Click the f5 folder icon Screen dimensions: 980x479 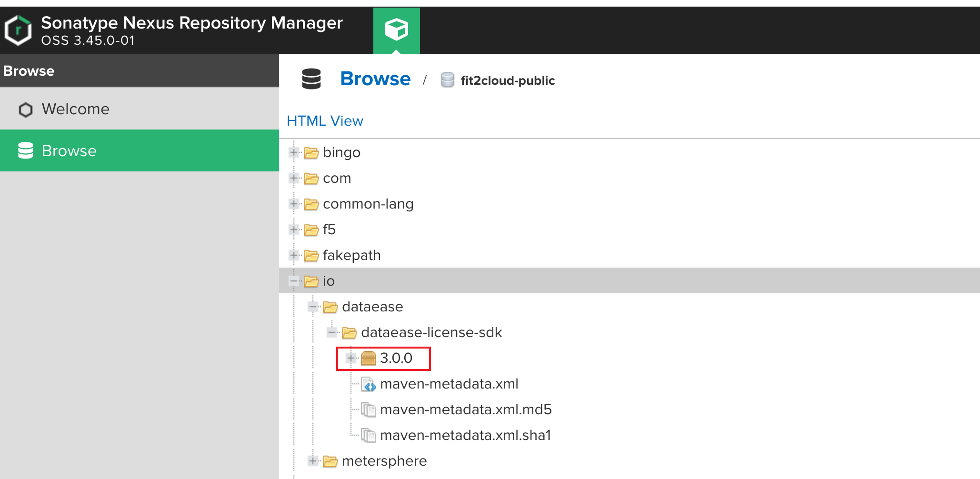(311, 230)
